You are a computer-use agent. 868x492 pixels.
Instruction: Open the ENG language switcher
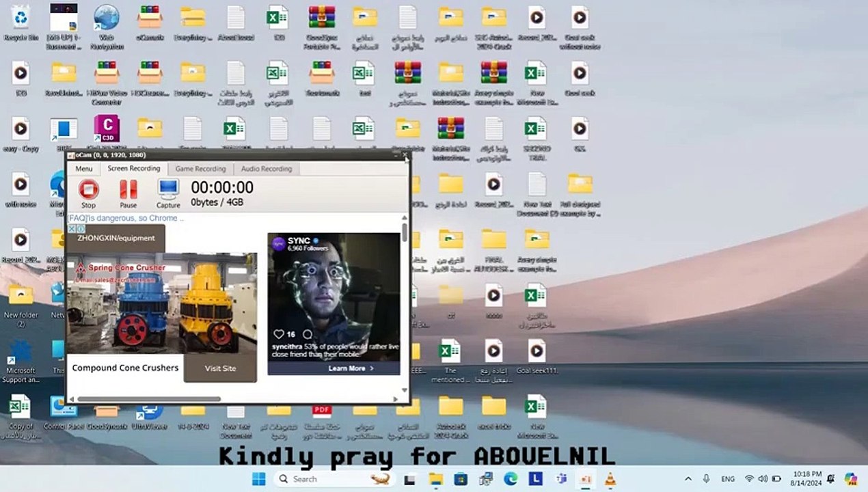point(728,479)
